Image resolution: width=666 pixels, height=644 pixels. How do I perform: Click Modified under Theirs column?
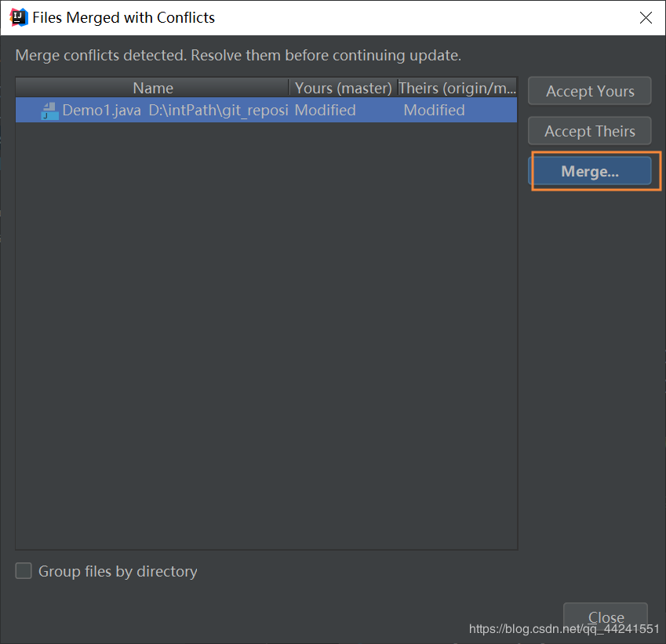click(x=434, y=110)
